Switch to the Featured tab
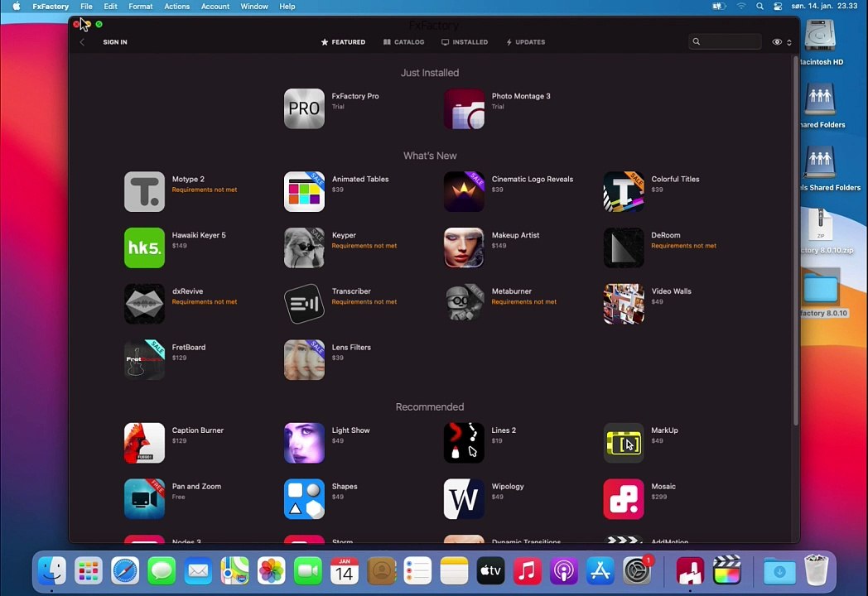This screenshot has width=868, height=596. coord(343,42)
